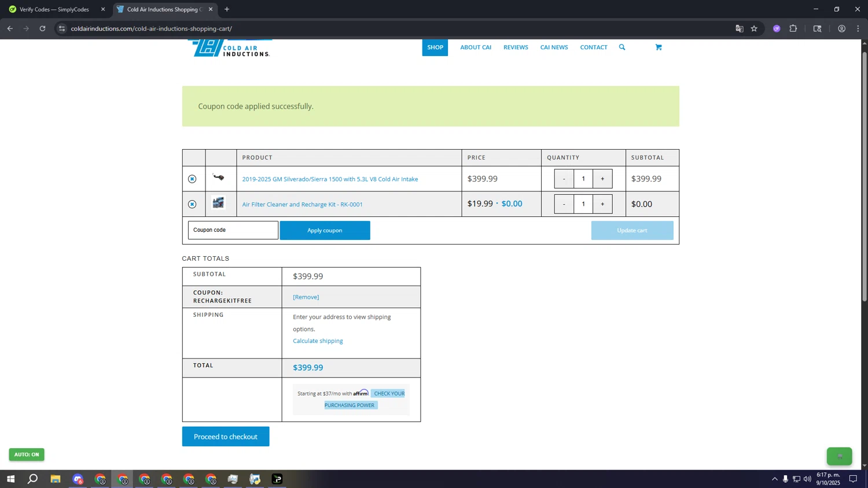Open the shopping cart icon in the header

click(x=659, y=47)
